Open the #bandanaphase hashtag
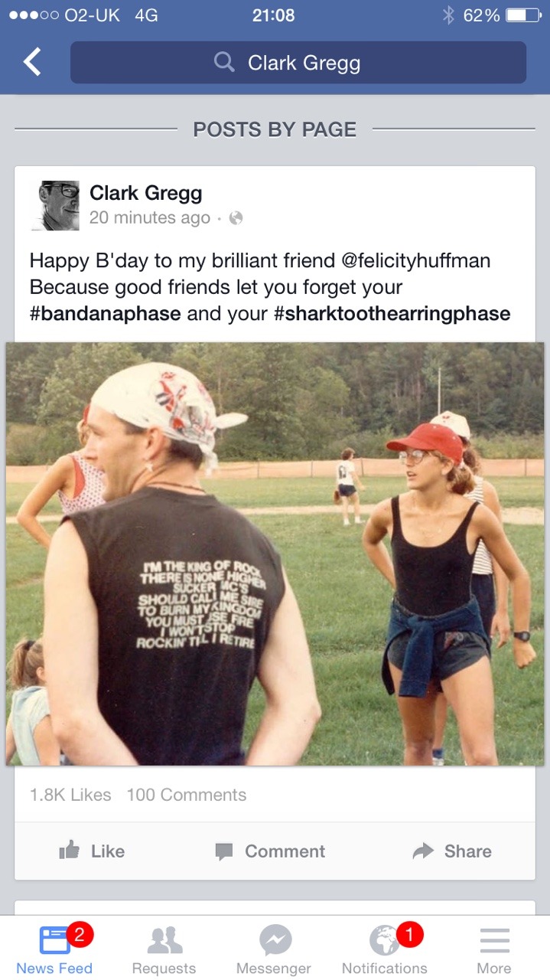The image size is (550, 980). click(x=106, y=313)
